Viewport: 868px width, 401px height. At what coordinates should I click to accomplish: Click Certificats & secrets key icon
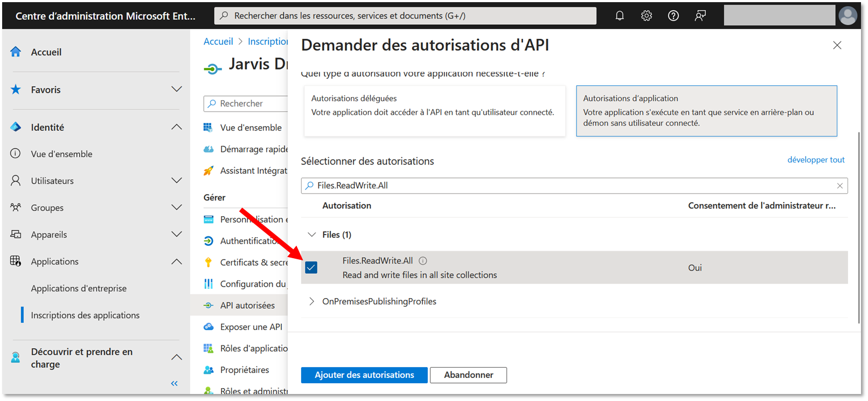(209, 262)
